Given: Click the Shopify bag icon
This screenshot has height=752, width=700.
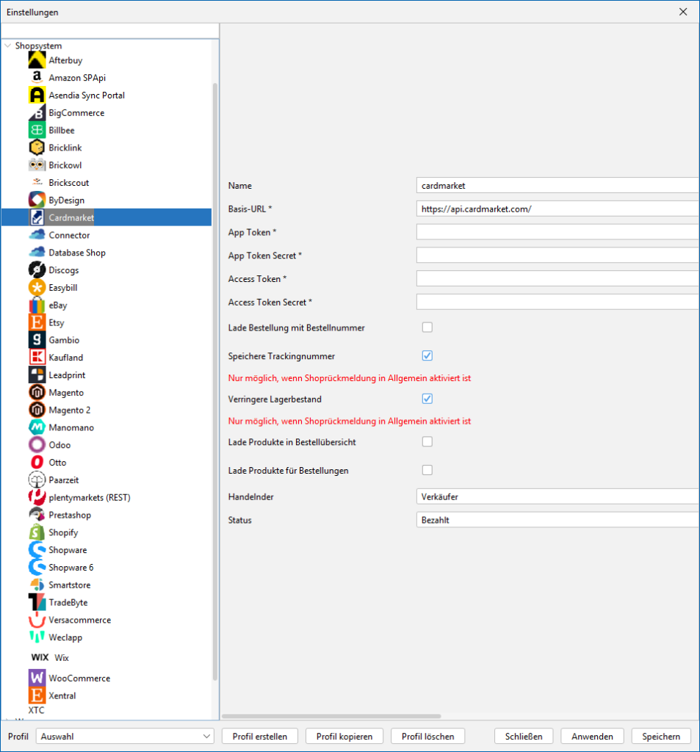Looking at the screenshot, I should click(37, 532).
